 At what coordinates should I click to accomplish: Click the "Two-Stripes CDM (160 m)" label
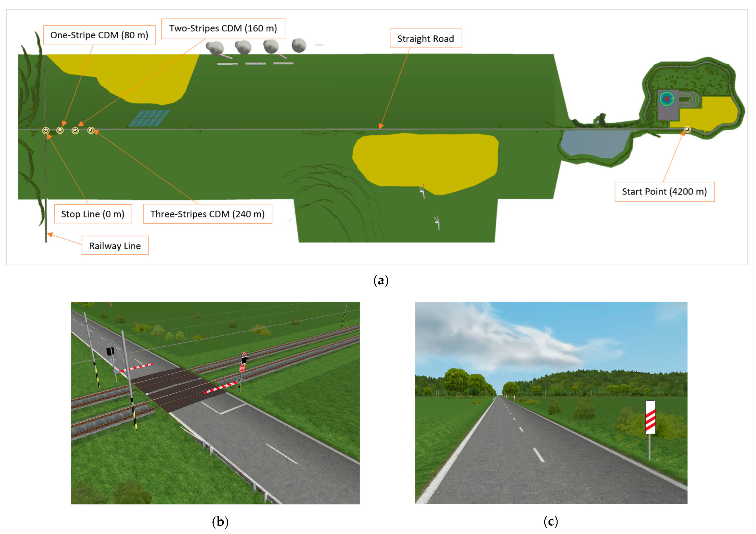coord(223,29)
